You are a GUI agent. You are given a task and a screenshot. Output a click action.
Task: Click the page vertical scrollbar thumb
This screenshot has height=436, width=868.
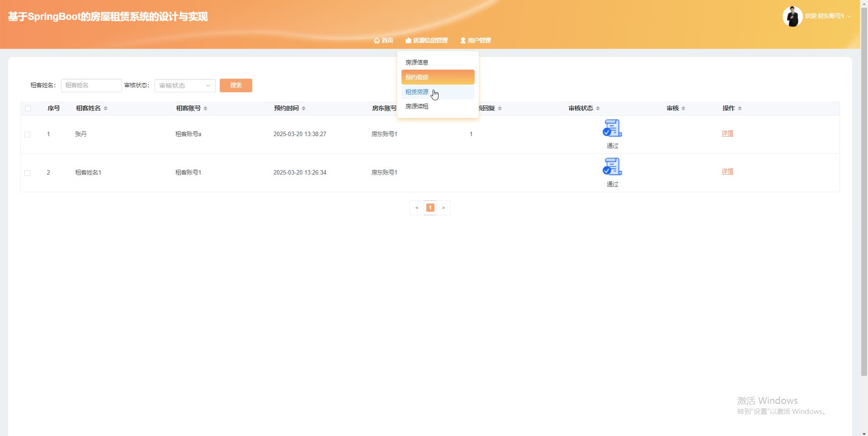(x=864, y=191)
